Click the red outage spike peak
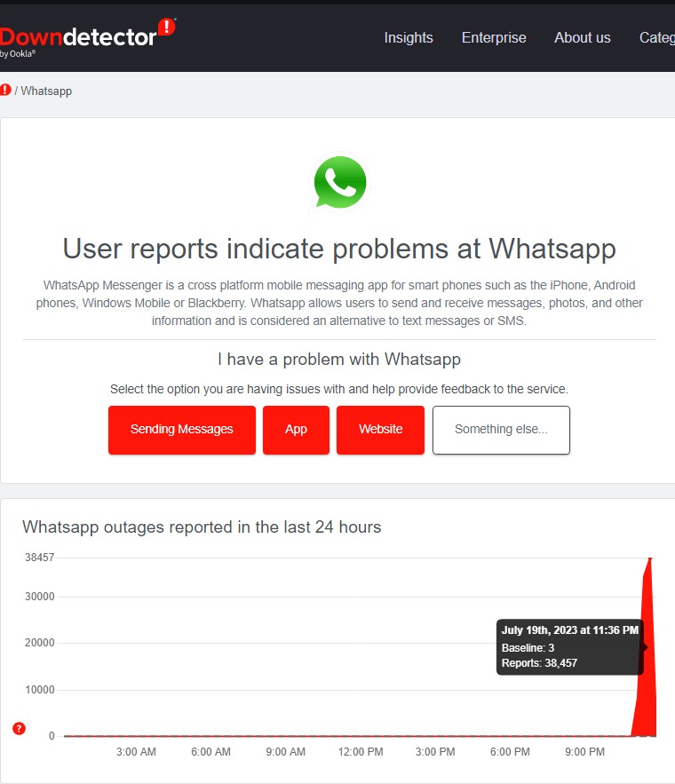The height and width of the screenshot is (784, 675). (x=650, y=558)
